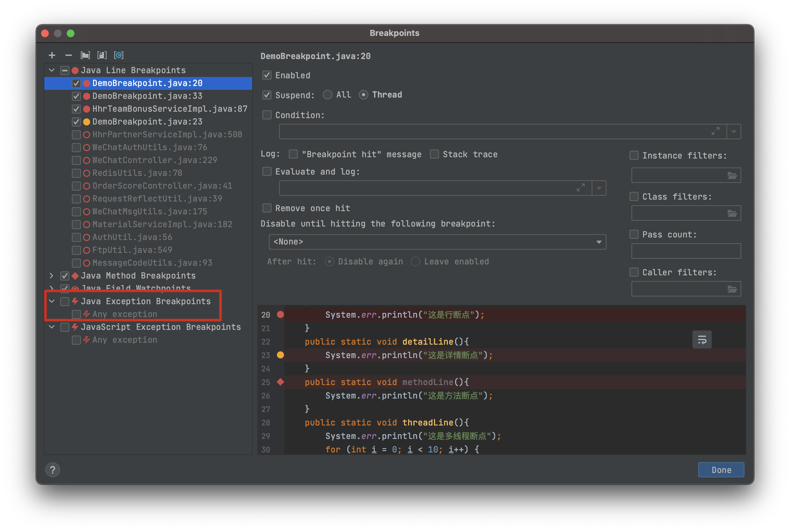Image resolution: width=790 pixels, height=532 pixels.
Task: Collapse the Java Line Breakpoints group
Action: click(52, 70)
